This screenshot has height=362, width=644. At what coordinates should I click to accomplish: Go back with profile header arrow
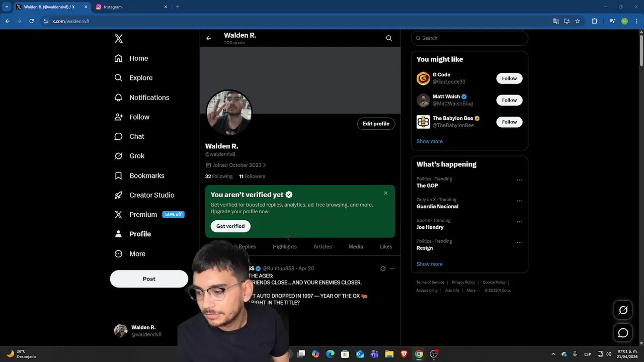208,38
